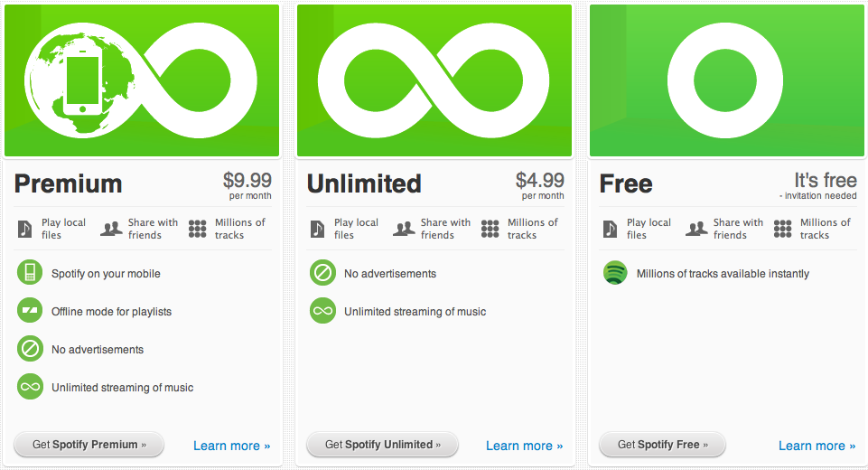Click the Unlimited plan infinity banner
Viewport: 868px width, 470px height.
click(x=434, y=80)
